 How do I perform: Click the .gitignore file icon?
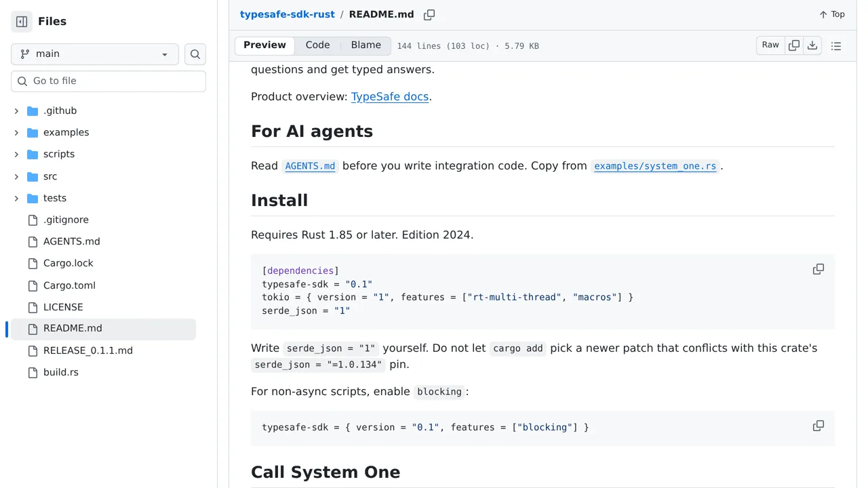point(33,220)
